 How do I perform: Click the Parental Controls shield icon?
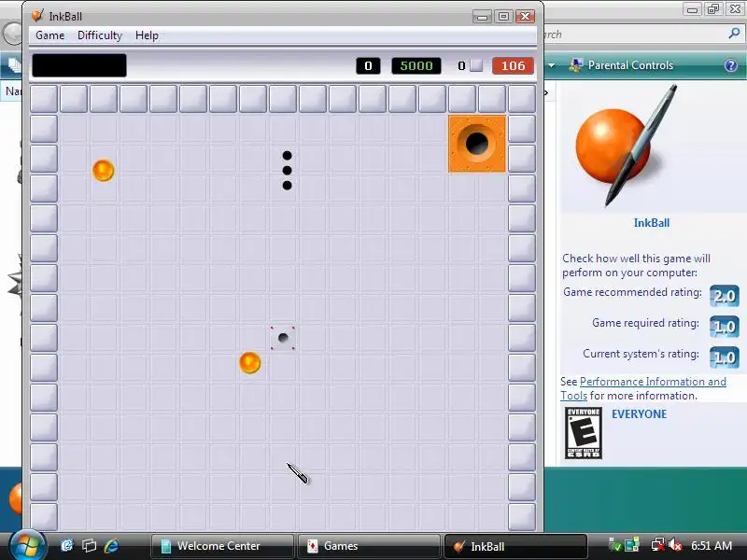576,65
